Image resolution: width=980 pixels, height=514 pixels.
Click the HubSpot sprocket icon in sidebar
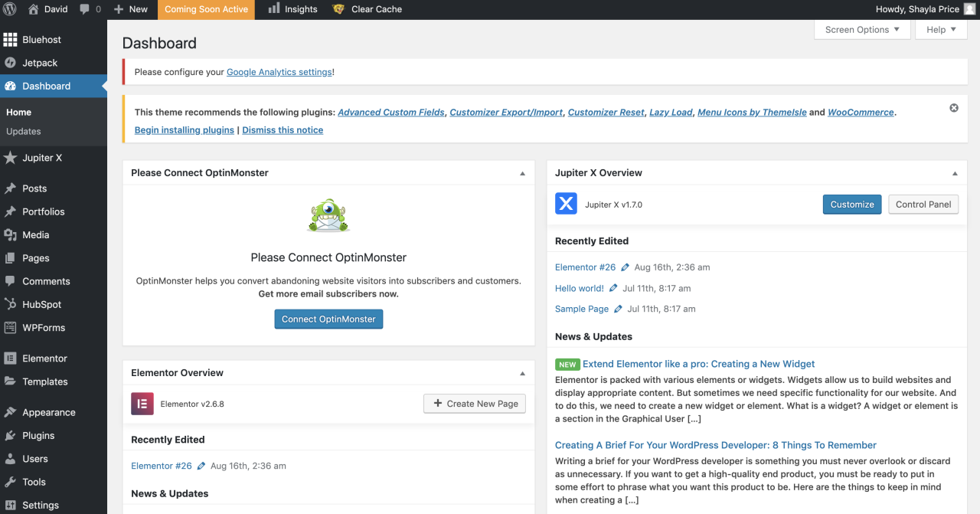[10, 304]
